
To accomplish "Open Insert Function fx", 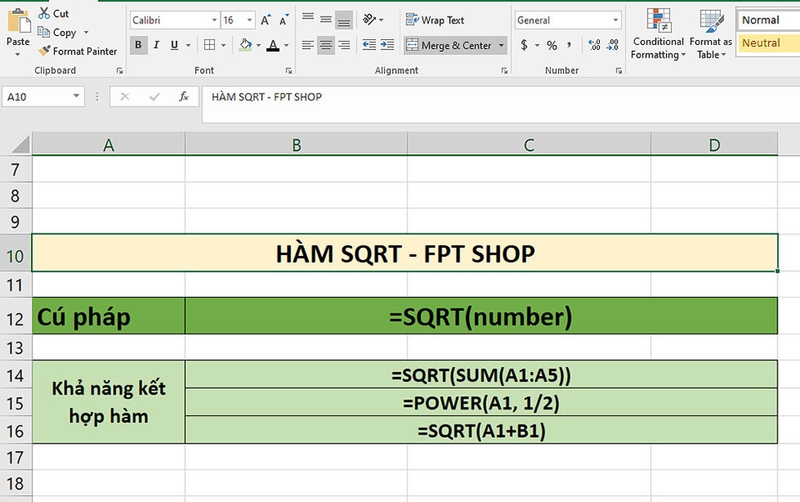I will pos(184,96).
